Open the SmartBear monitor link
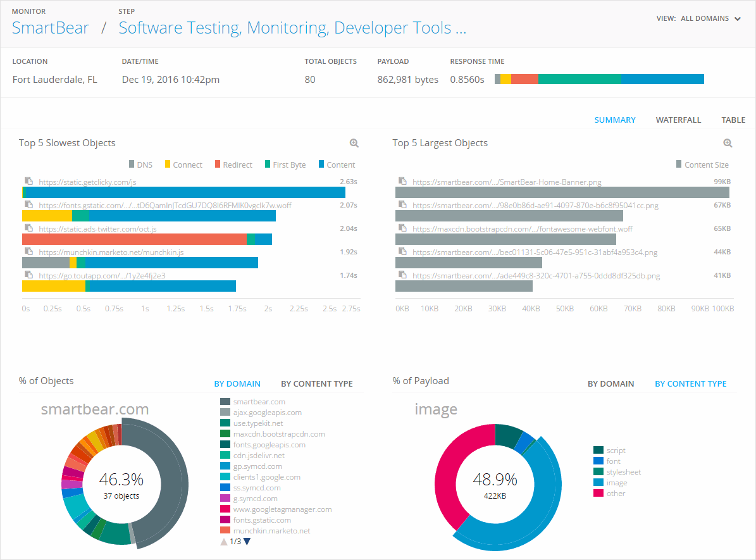 [51, 28]
